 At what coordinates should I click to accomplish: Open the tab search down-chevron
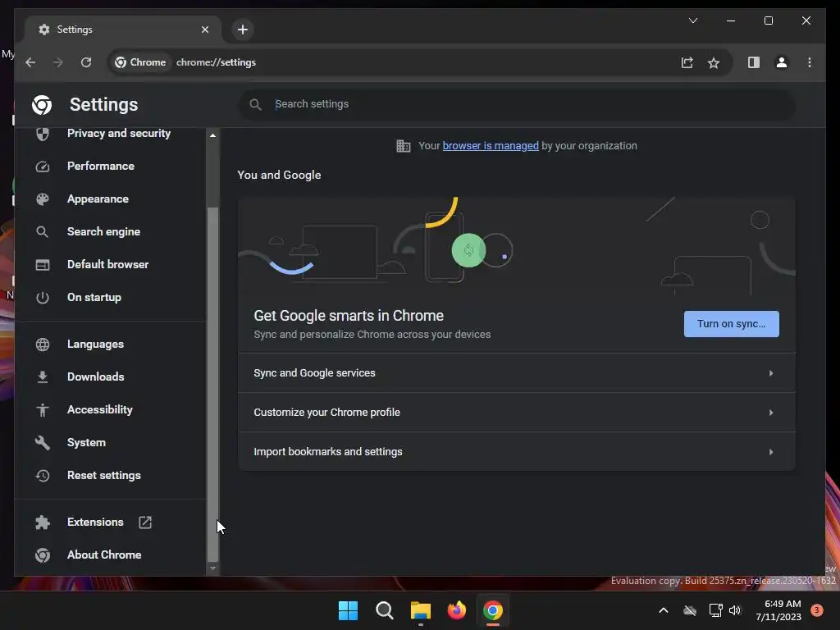pyautogui.click(x=692, y=21)
